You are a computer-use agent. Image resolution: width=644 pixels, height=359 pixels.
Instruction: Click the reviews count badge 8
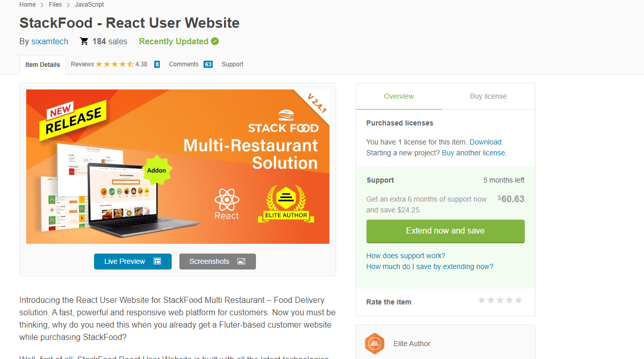click(157, 64)
